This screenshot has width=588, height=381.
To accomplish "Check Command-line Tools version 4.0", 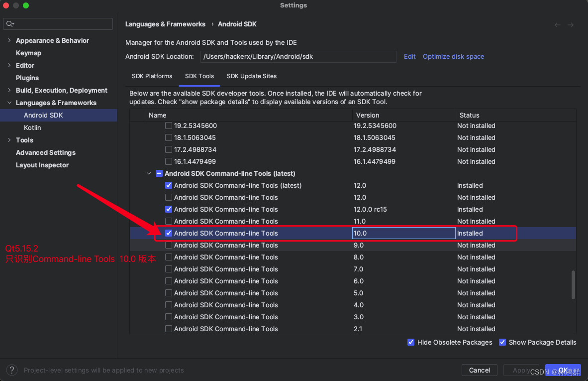I will click(169, 305).
